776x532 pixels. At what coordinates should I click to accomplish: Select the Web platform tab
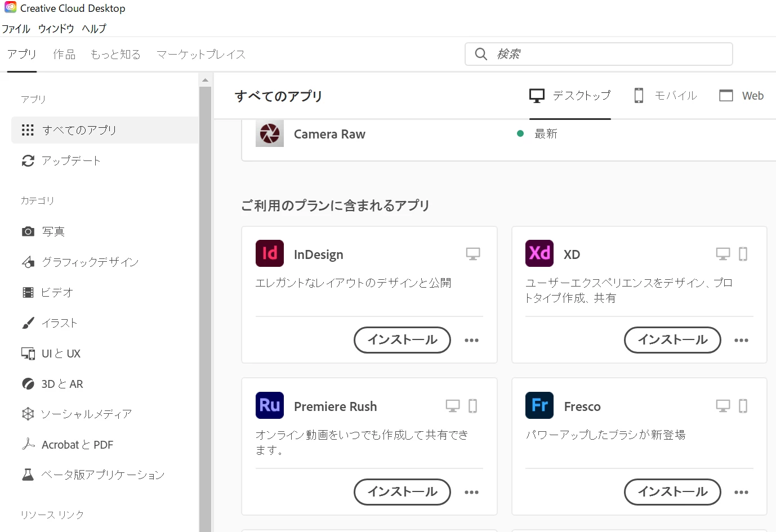(x=742, y=96)
